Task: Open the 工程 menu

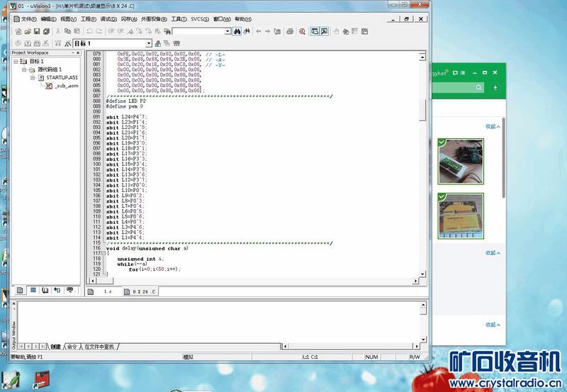Action: coord(88,19)
